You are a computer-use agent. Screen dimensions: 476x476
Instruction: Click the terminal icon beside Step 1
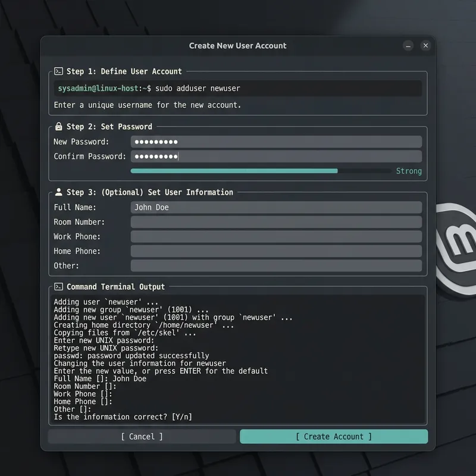[58, 71]
